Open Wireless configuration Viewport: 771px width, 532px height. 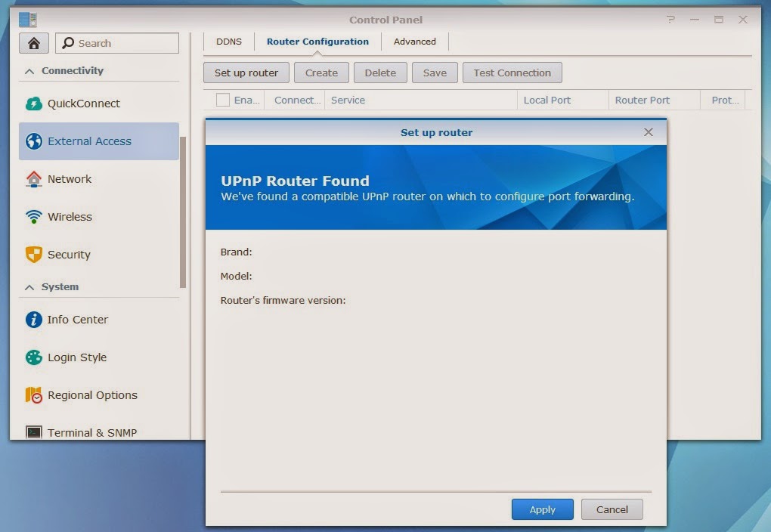coord(70,217)
